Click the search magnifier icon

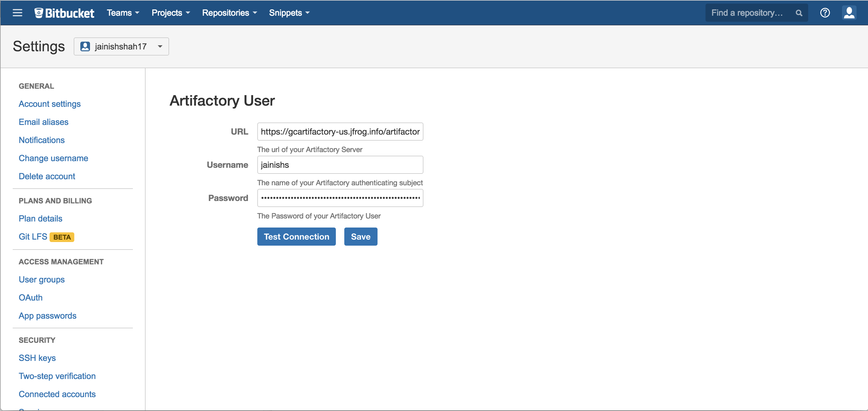click(x=799, y=13)
